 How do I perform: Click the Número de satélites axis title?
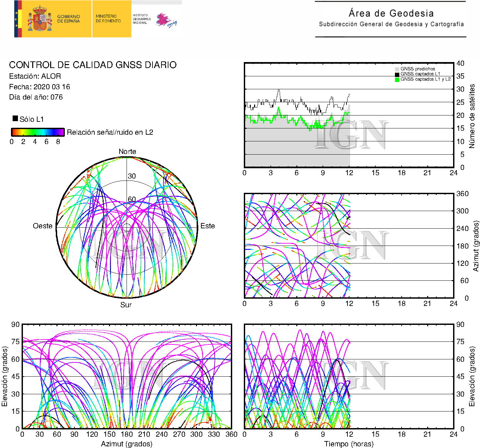point(472,116)
